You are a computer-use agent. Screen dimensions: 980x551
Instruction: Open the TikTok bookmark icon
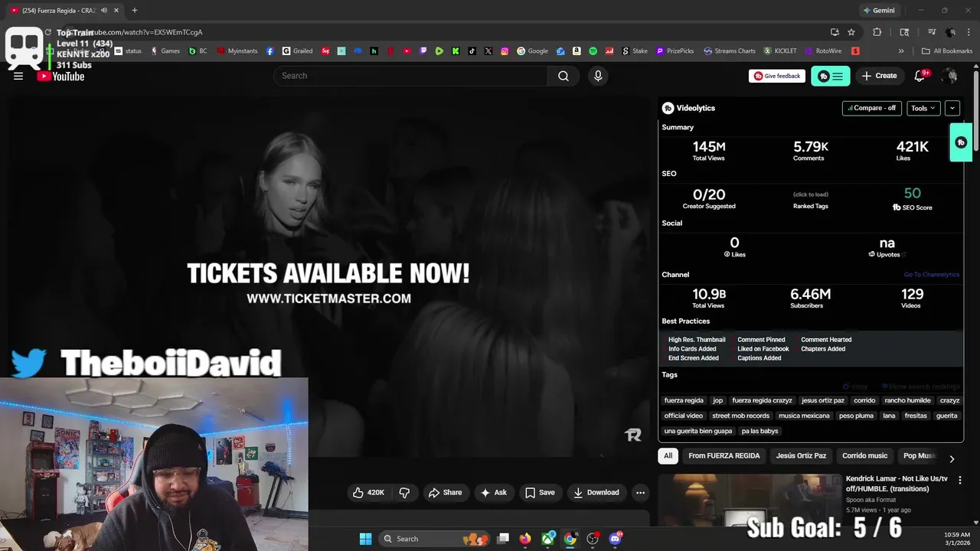click(472, 51)
